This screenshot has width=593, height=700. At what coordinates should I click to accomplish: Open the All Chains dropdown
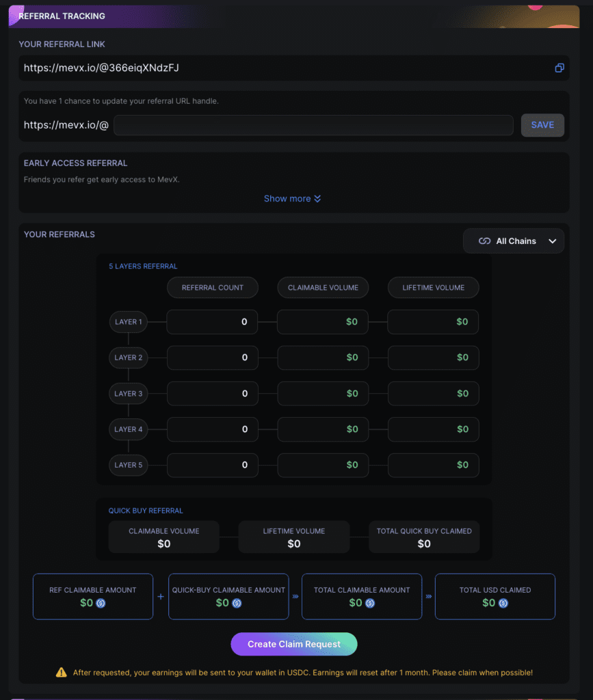point(514,241)
